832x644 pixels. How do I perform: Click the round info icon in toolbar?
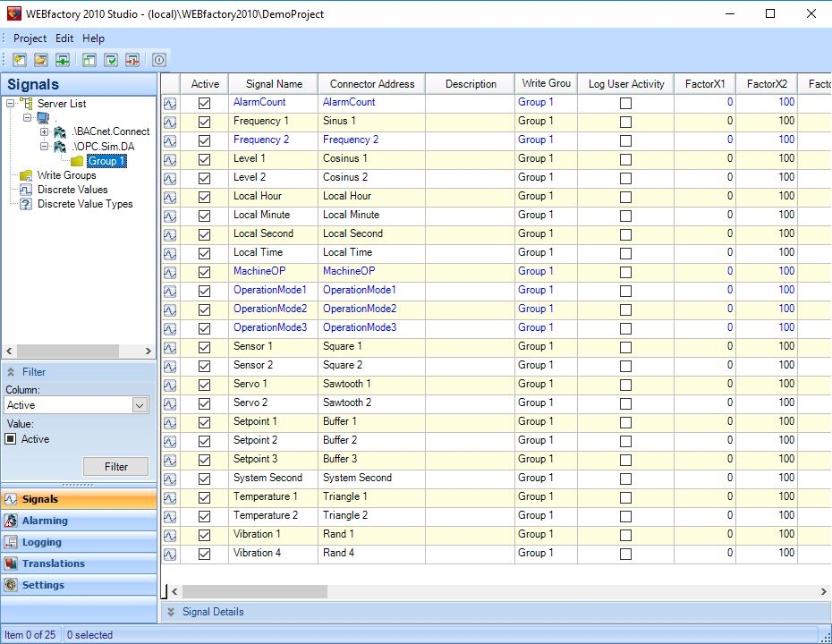[x=159, y=60]
